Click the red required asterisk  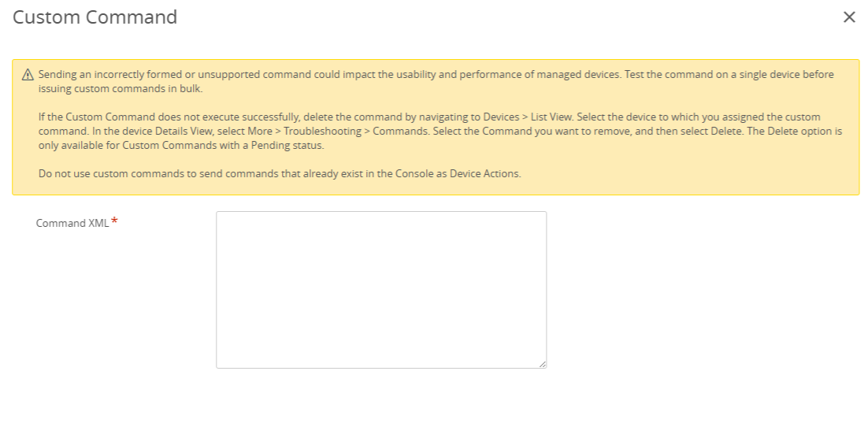[114, 221]
